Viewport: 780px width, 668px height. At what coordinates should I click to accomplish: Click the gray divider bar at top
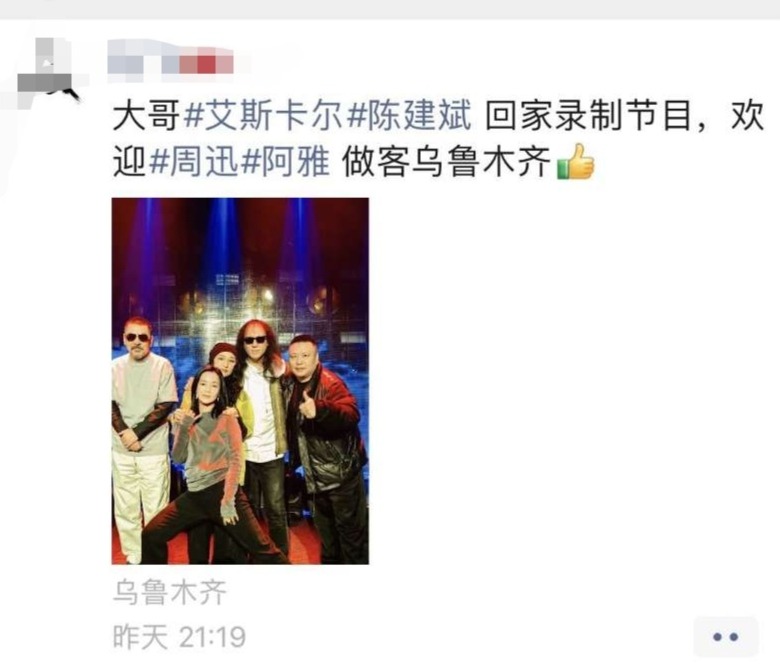pos(390,9)
